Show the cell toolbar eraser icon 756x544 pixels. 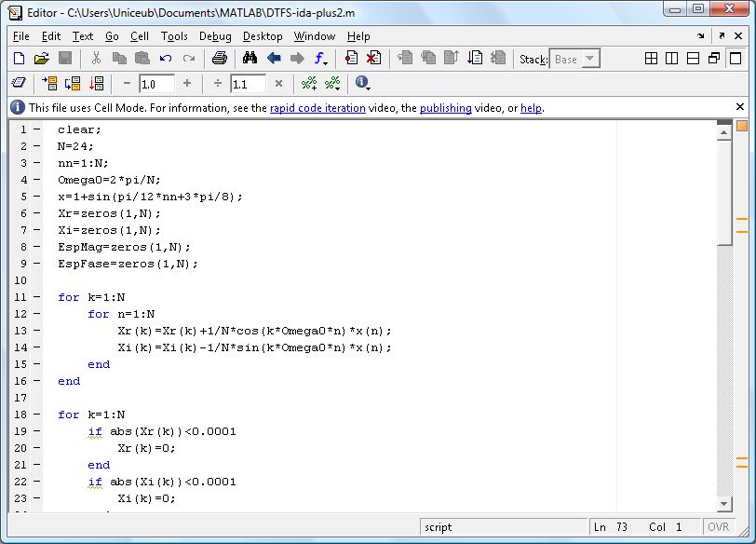19,83
